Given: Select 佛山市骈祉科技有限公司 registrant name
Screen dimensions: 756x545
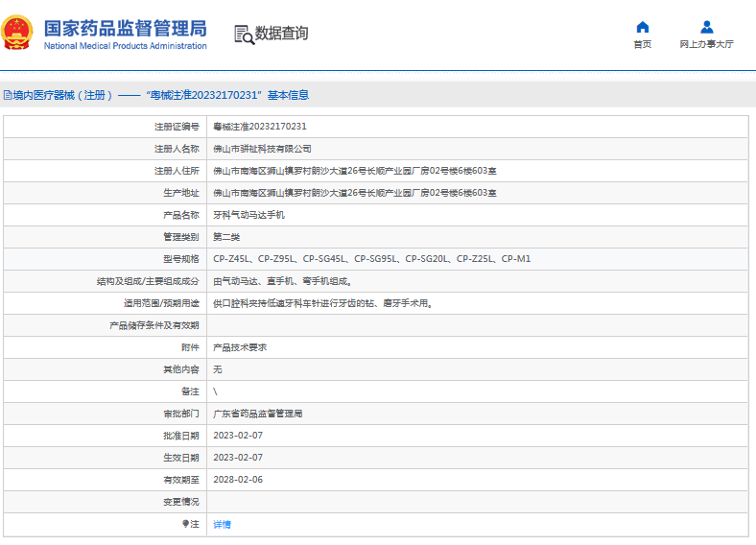Looking at the screenshot, I should tap(262, 149).
